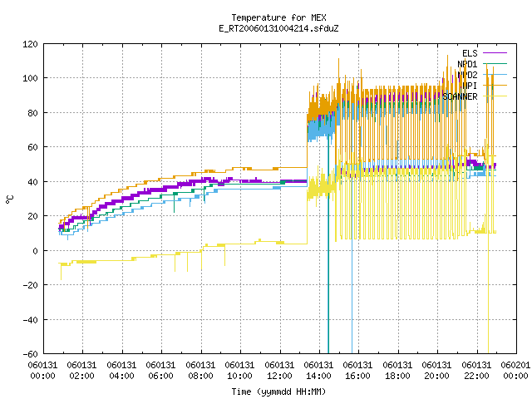The width and height of the screenshot is (532, 399).
Task: Click the y-axis value -60
Action: point(30,354)
